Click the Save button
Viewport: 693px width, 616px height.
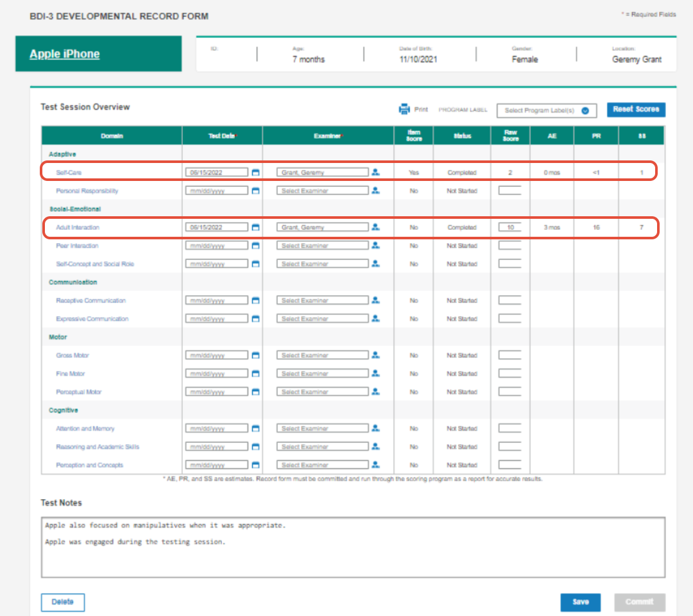580,602
